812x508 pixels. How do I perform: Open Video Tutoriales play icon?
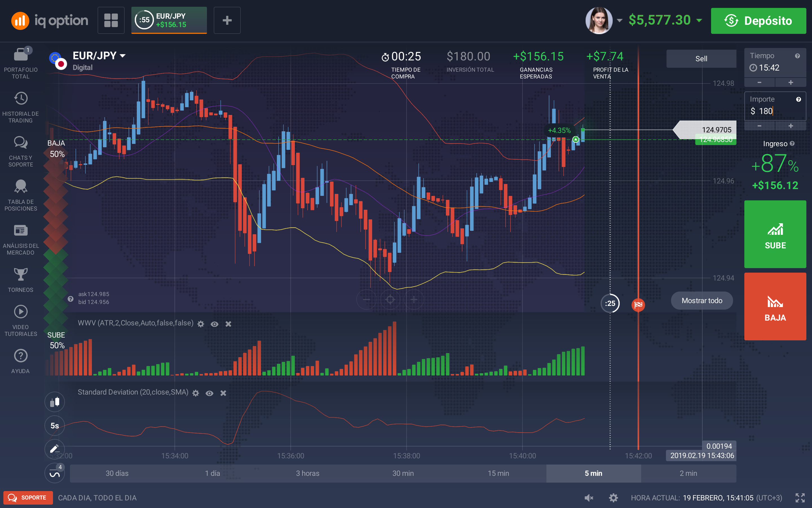21,312
